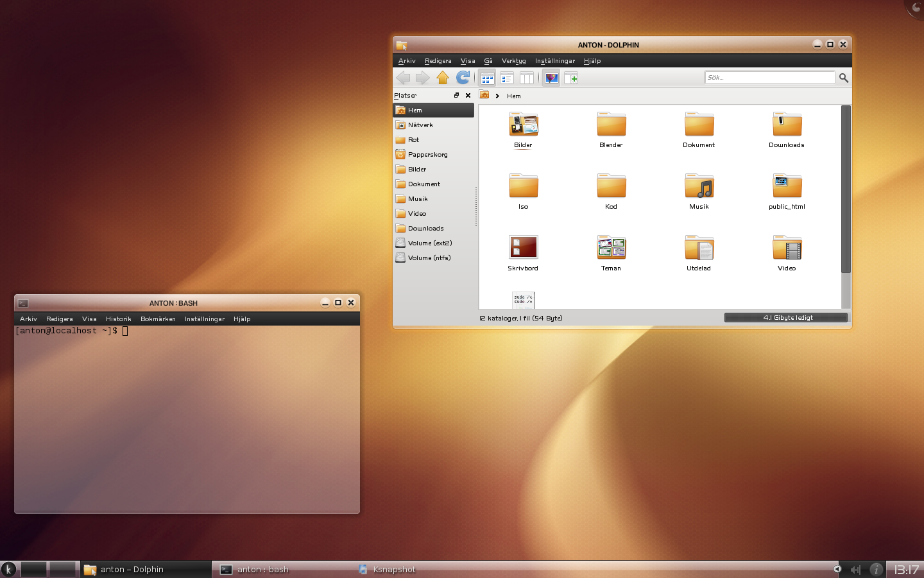
Task: Open Hjälp menu in the bash terminal
Action: tap(242, 319)
